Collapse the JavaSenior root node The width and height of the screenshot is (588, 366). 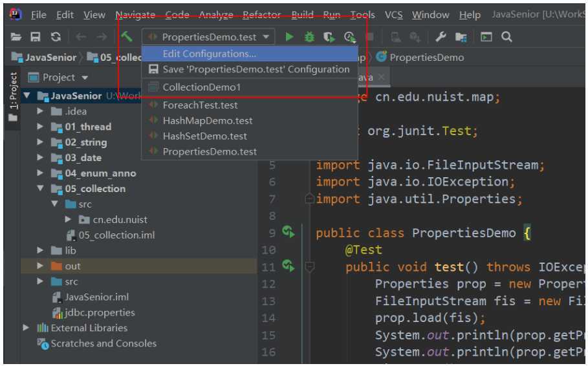(x=27, y=95)
